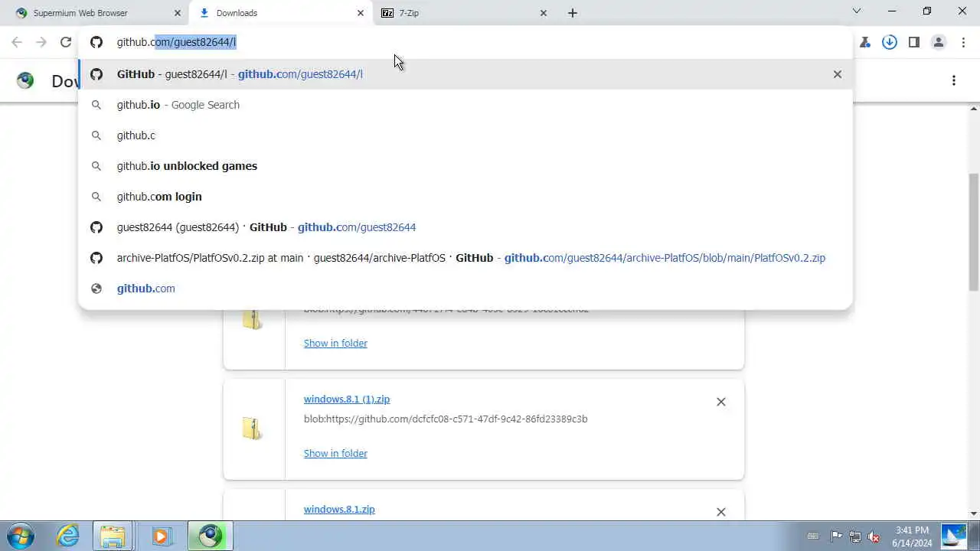Click the GitHub icon on archive-PlatfOS row
980x551 pixels.
click(x=96, y=258)
